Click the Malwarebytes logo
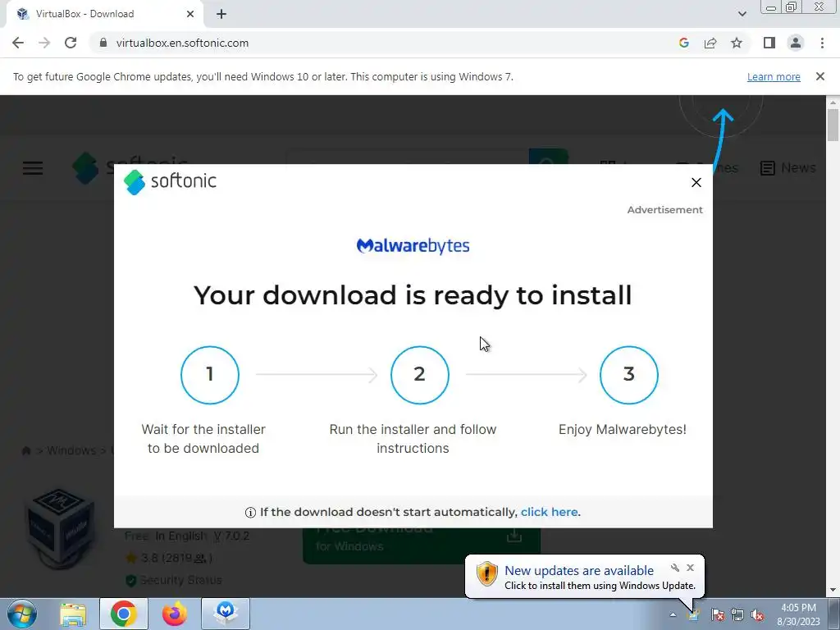Screen dimensions: 840x630 click(413, 246)
